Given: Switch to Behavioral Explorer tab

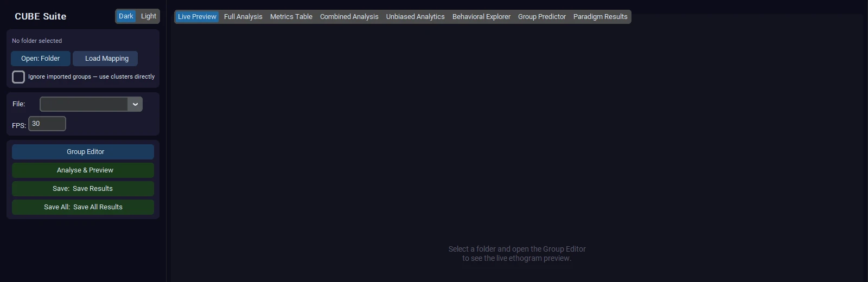Looking at the screenshot, I should pos(481,17).
